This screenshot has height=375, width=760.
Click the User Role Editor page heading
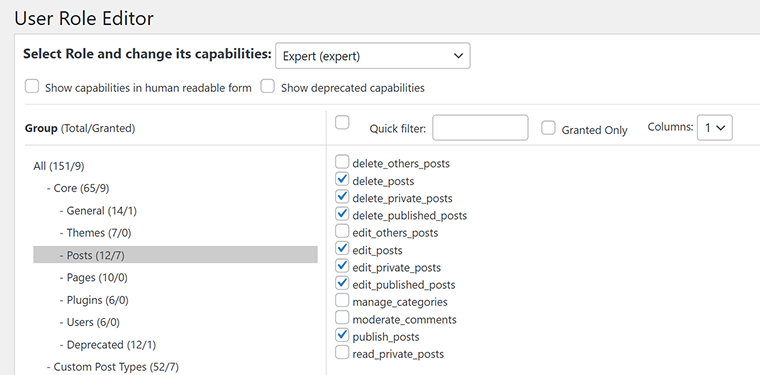(x=84, y=18)
